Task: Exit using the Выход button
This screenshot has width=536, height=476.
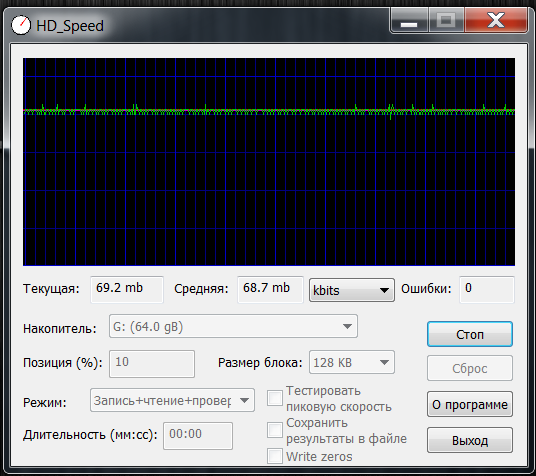Action: [x=470, y=440]
